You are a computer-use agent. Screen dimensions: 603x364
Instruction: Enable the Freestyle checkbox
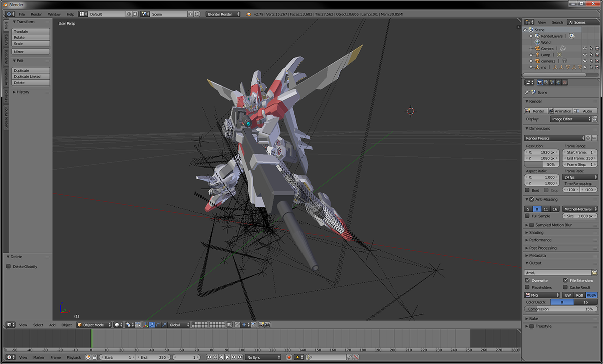(x=532, y=326)
